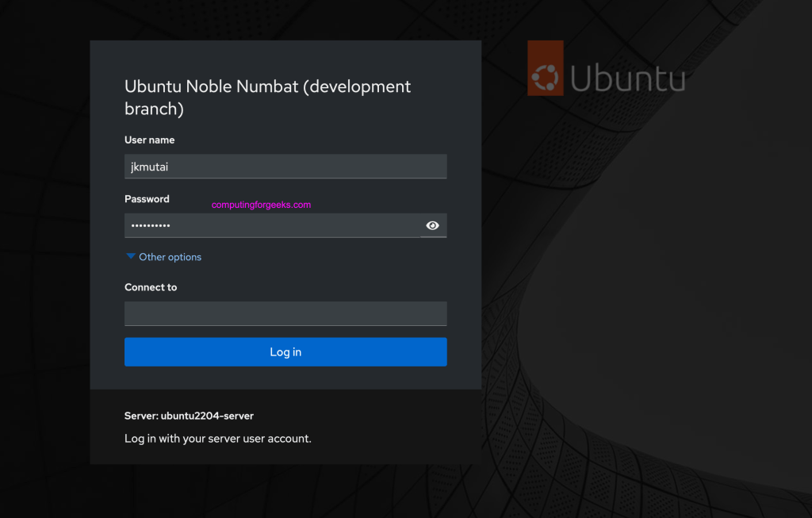Click the User name label
Image resolution: width=812 pixels, height=518 pixels.
[x=149, y=140]
